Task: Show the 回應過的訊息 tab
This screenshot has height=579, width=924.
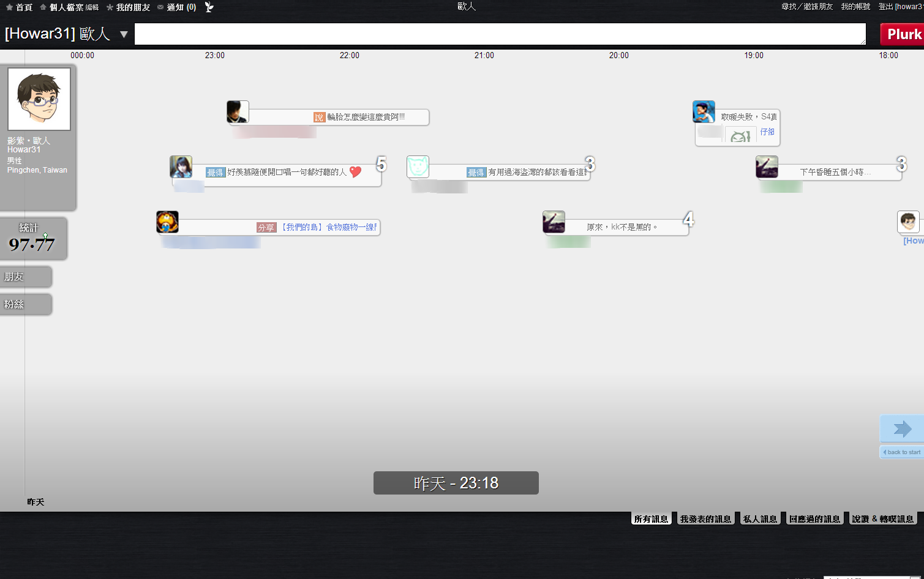Action: 814,519
